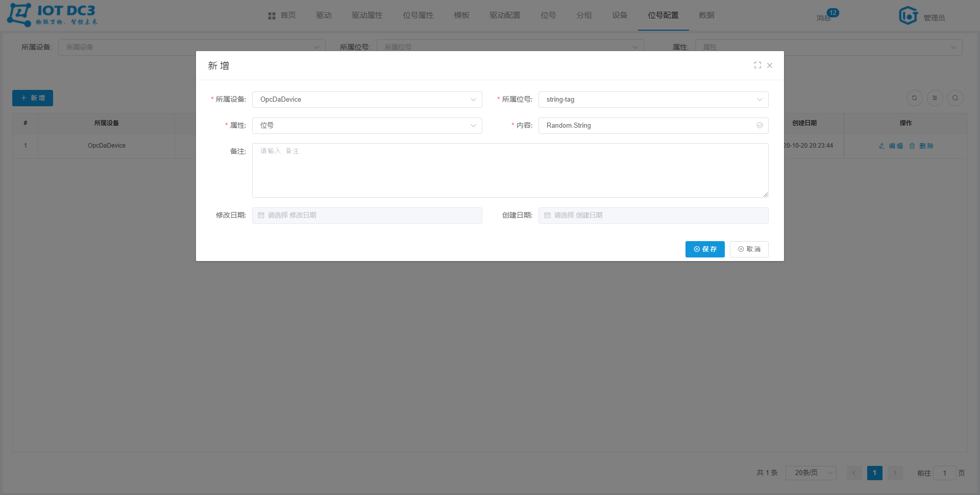980x495 pixels.
Task: Switch to the 驱动配置 menu tab
Action: tap(505, 15)
